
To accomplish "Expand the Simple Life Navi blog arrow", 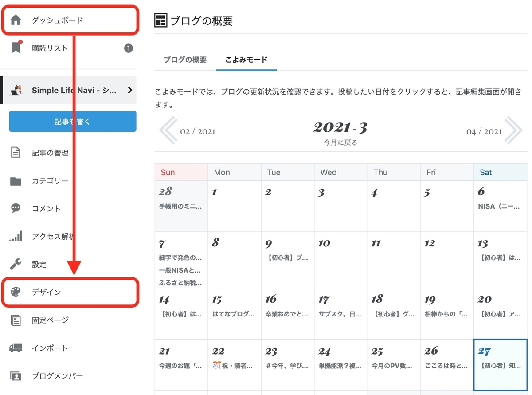I will [x=130, y=90].
